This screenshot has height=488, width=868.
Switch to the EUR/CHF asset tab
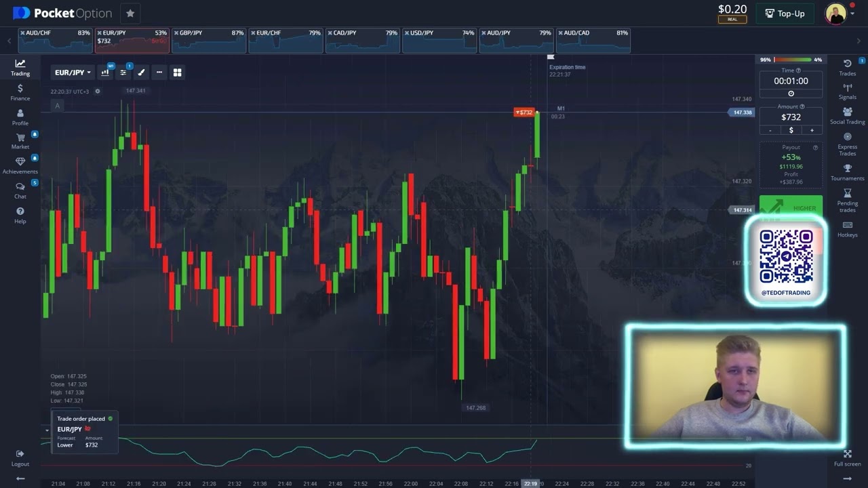click(x=285, y=41)
